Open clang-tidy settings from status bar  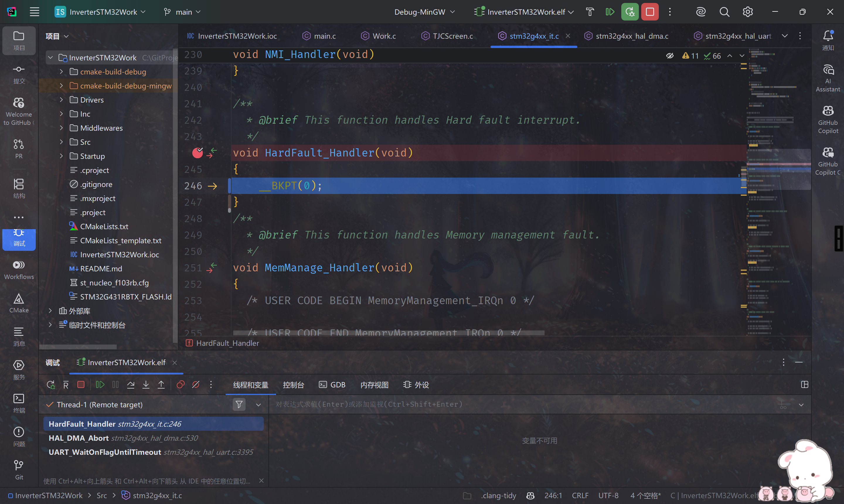498,495
